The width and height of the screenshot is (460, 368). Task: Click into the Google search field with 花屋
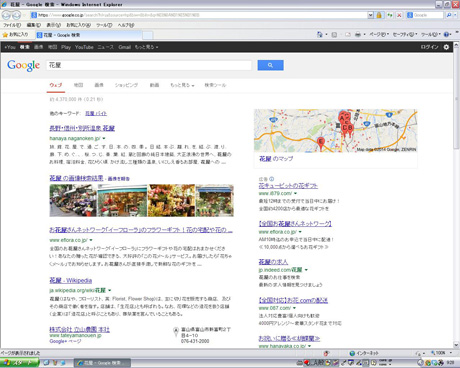(149, 65)
